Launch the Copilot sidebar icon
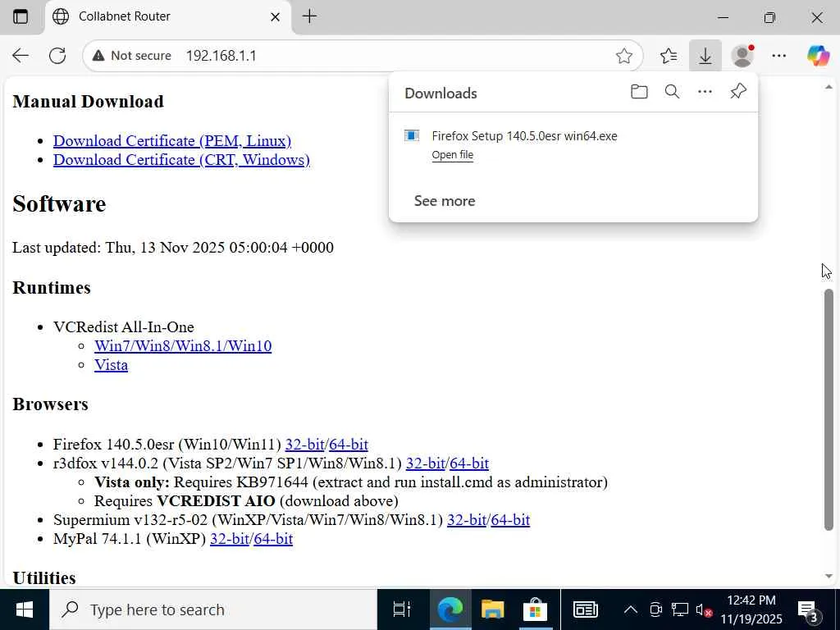 (818, 56)
